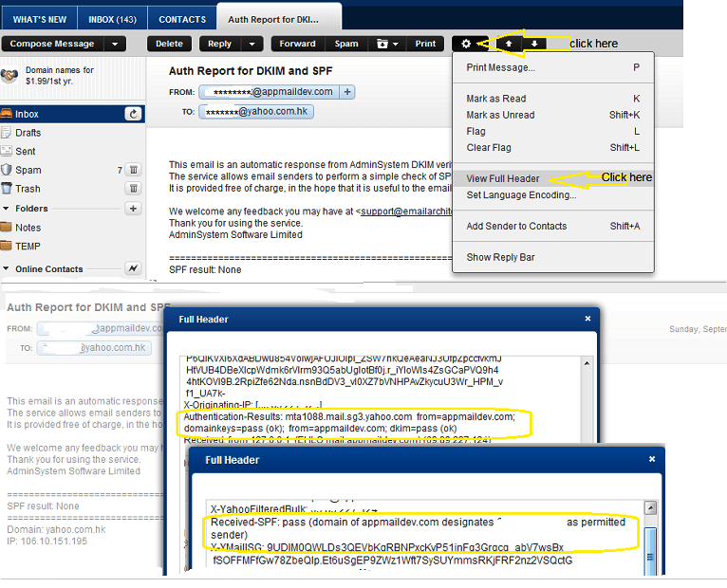This screenshot has height=588, width=727.
Task: Click the Delete button
Action: coord(169,44)
